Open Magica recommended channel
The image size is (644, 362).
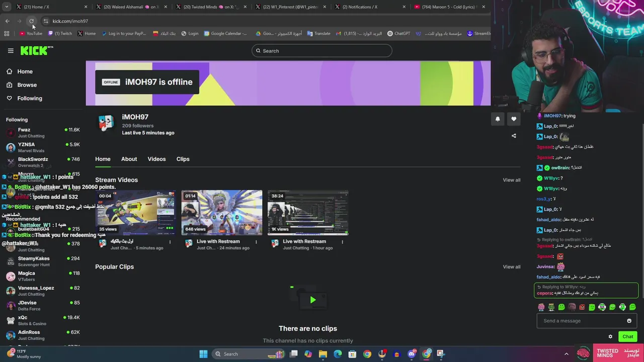click(x=43, y=276)
